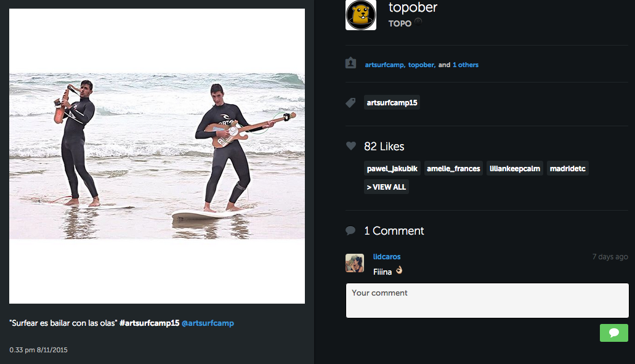Image resolution: width=635 pixels, height=364 pixels.
Task: Click inside the Your comment field
Action: (x=487, y=300)
